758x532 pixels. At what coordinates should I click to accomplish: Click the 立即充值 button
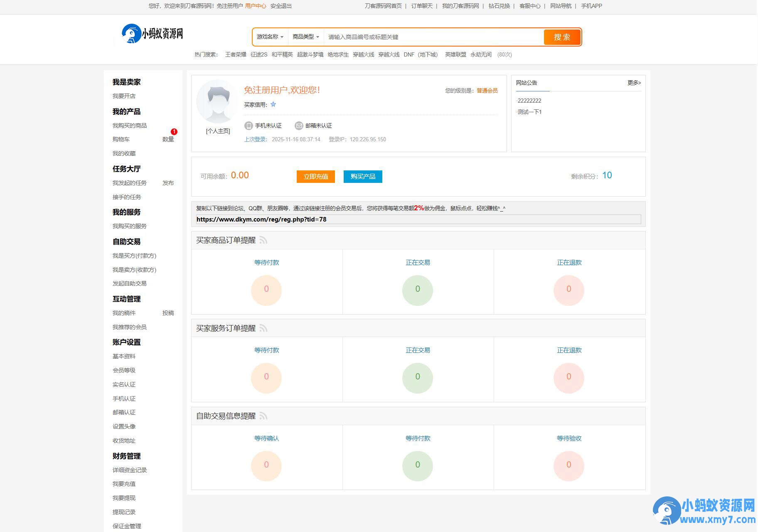coord(316,177)
